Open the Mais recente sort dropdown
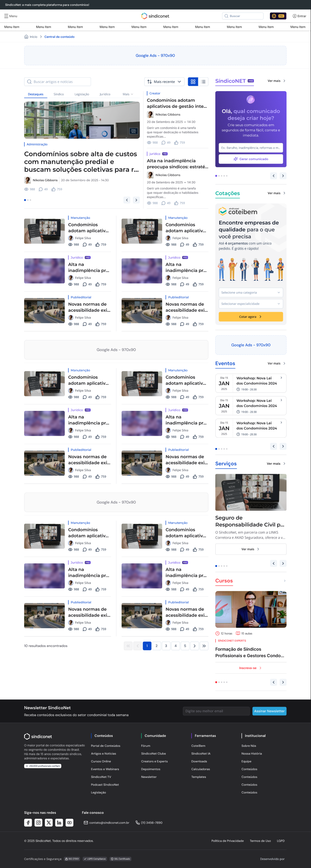This screenshot has height=868, width=311. tap(164, 82)
